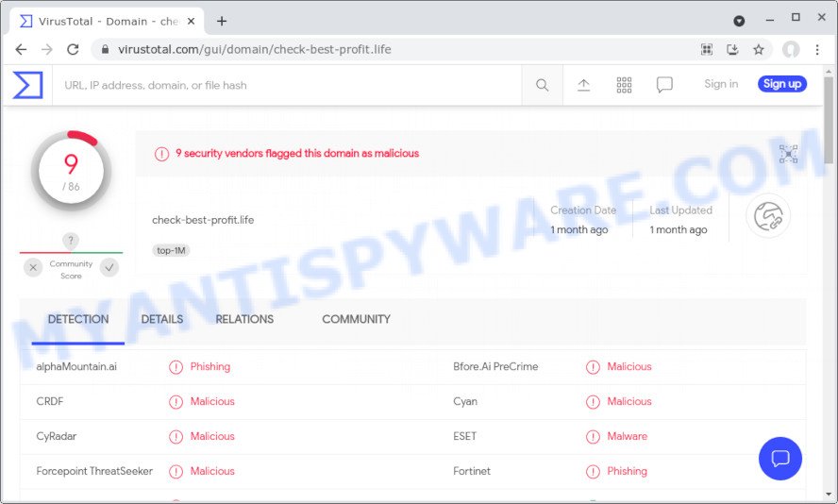Image resolution: width=838 pixels, height=504 pixels.
Task: Open the browser three-dot menu
Action: [x=817, y=50]
